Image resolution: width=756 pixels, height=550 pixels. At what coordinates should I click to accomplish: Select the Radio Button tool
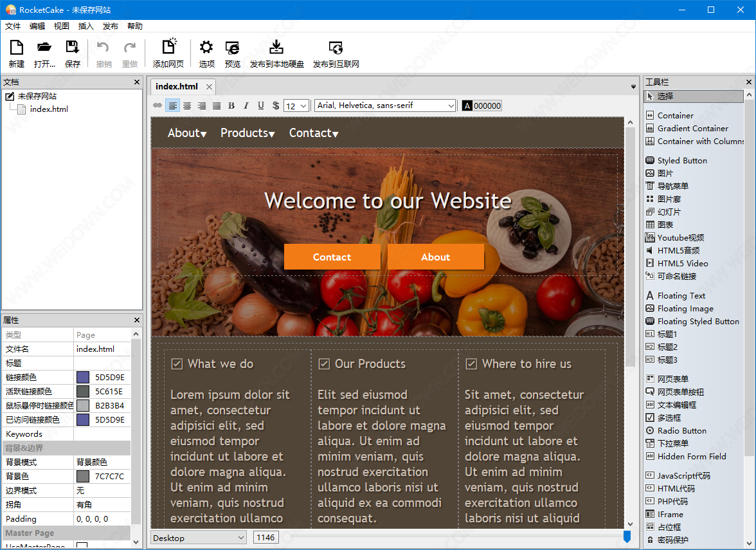[676, 430]
